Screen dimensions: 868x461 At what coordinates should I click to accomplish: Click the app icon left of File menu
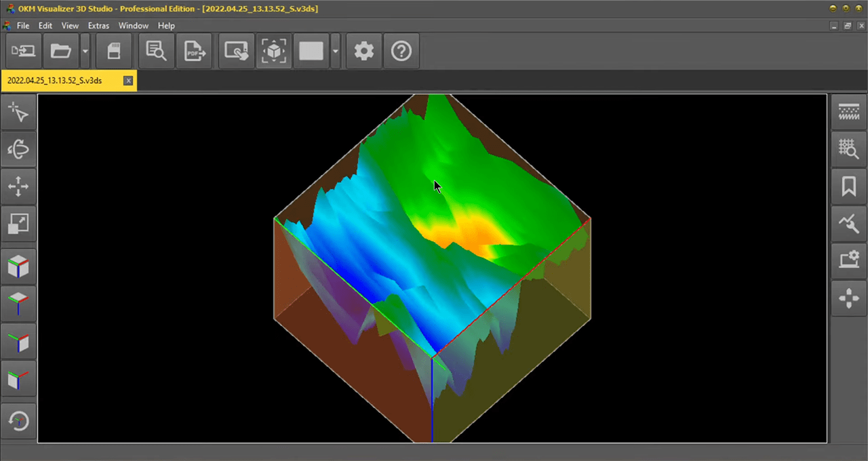[x=7, y=26]
